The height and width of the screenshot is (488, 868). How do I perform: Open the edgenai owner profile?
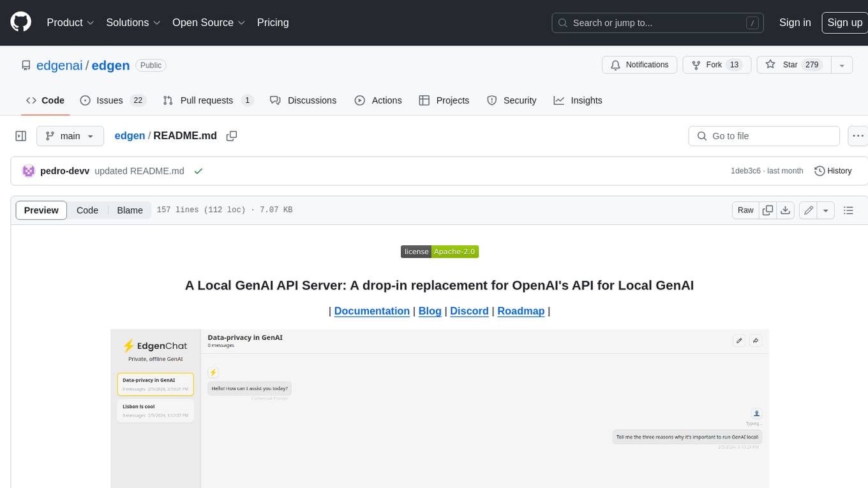click(59, 65)
